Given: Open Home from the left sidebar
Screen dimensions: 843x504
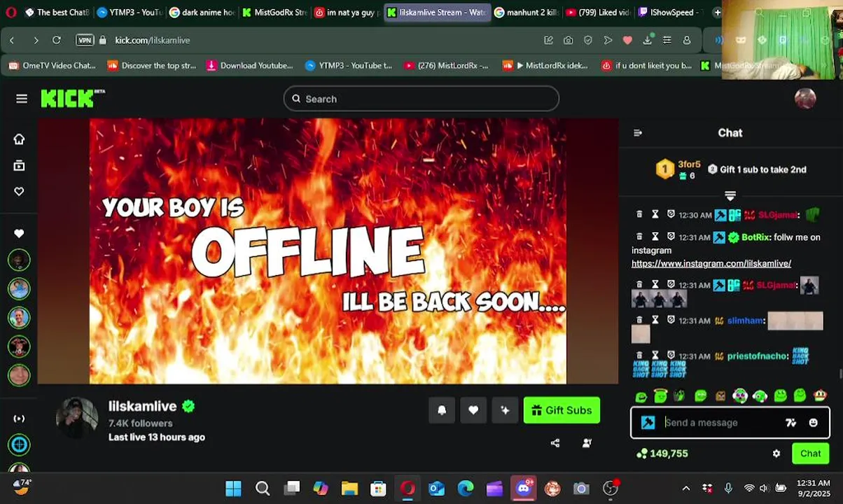Looking at the screenshot, I should pos(19,139).
